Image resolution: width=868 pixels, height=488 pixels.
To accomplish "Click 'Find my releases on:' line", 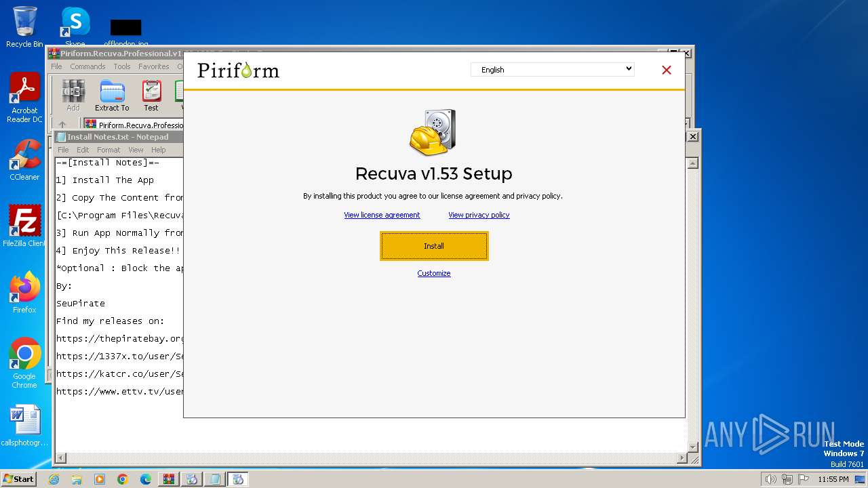I will coord(110,321).
